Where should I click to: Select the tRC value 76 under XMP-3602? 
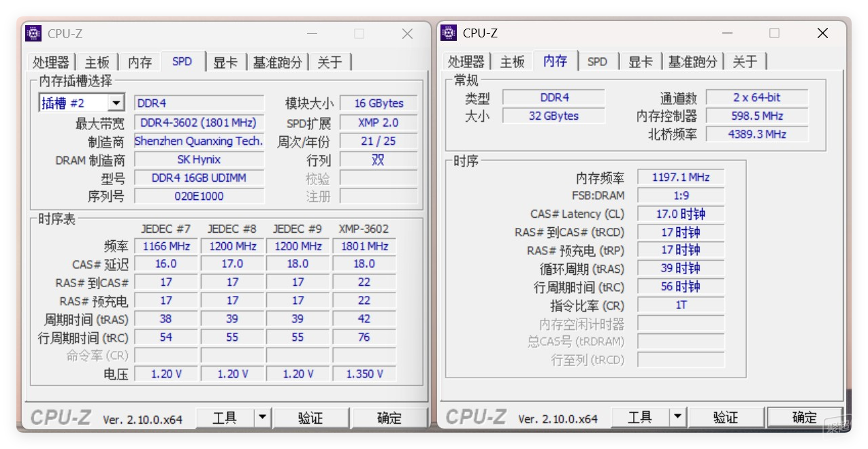point(364,337)
